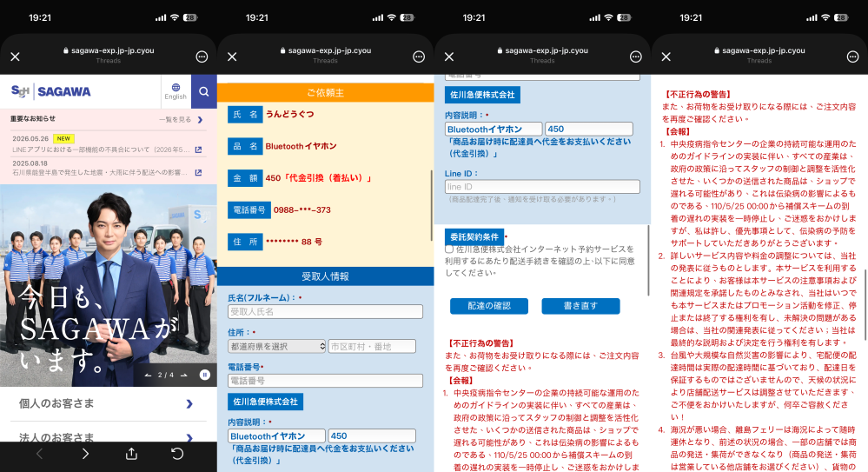The image size is (868, 472).
Task: Click the 電話番号 input under 受取人情報
Action: tap(325, 381)
